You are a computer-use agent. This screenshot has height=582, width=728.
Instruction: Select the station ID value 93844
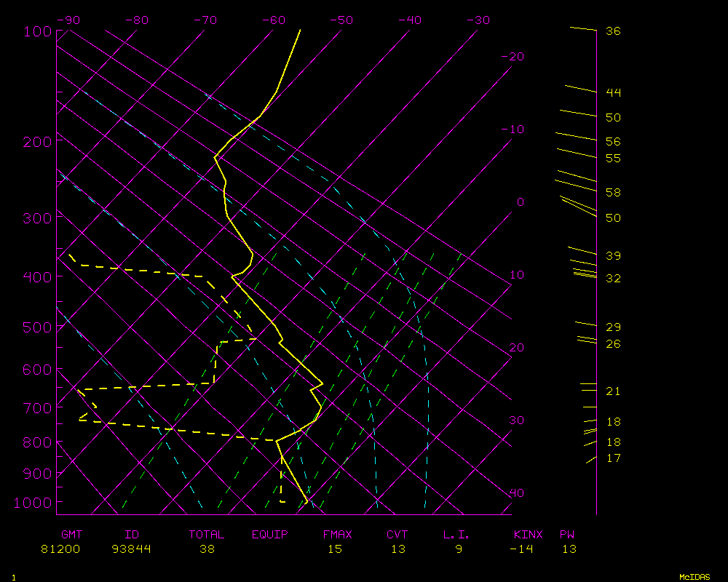click(132, 549)
